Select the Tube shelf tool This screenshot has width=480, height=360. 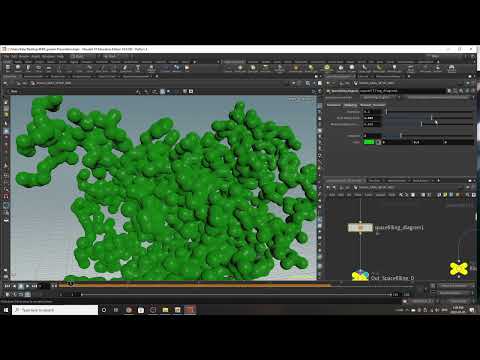[28, 68]
